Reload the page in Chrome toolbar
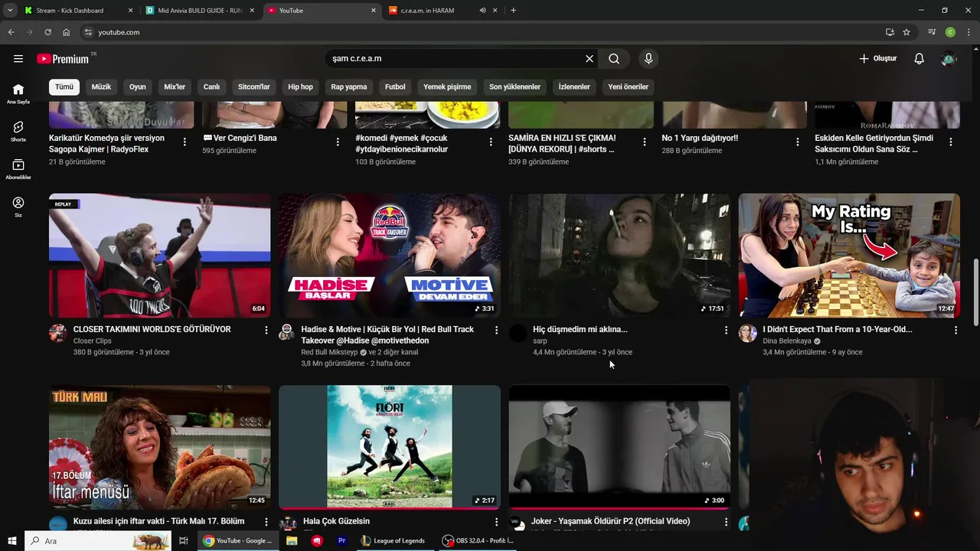Screen dimensions: 980x551 pyautogui.click(x=47, y=32)
